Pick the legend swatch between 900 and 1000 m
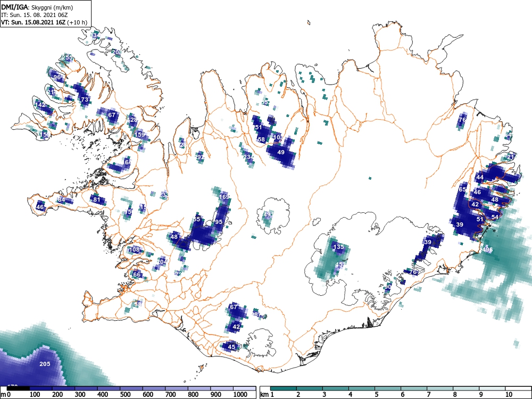The height and width of the screenshot is (399, 532). point(222,388)
